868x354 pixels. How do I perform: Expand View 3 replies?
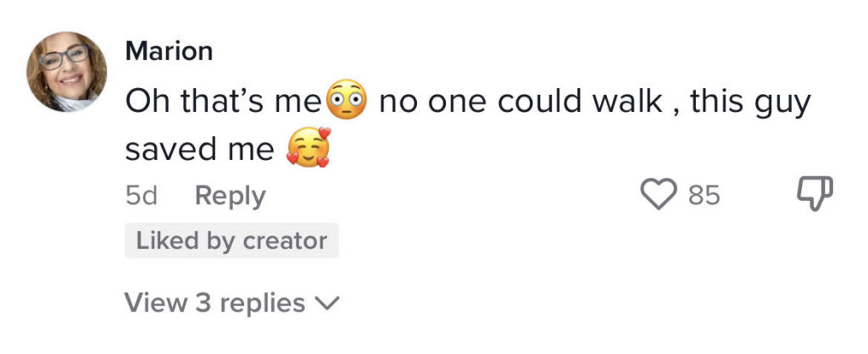(x=231, y=302)
